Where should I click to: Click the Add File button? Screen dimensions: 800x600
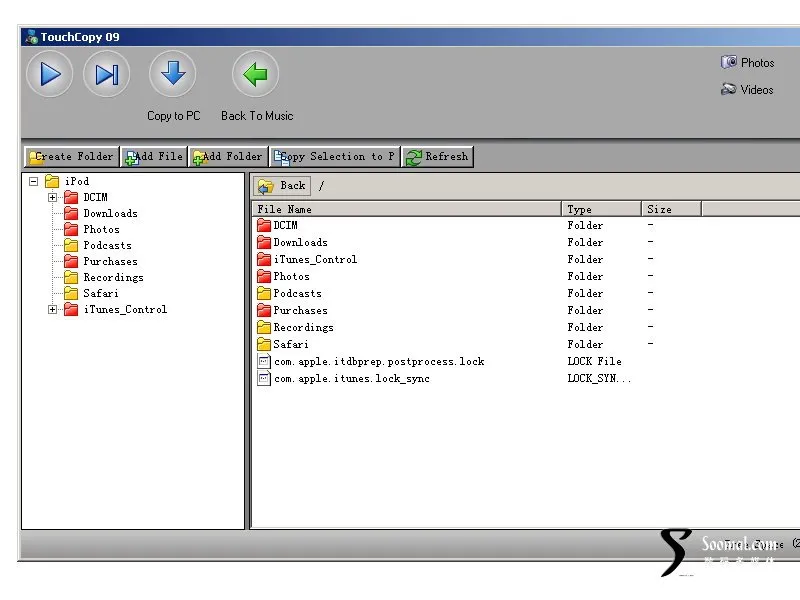tap(154, 157)
